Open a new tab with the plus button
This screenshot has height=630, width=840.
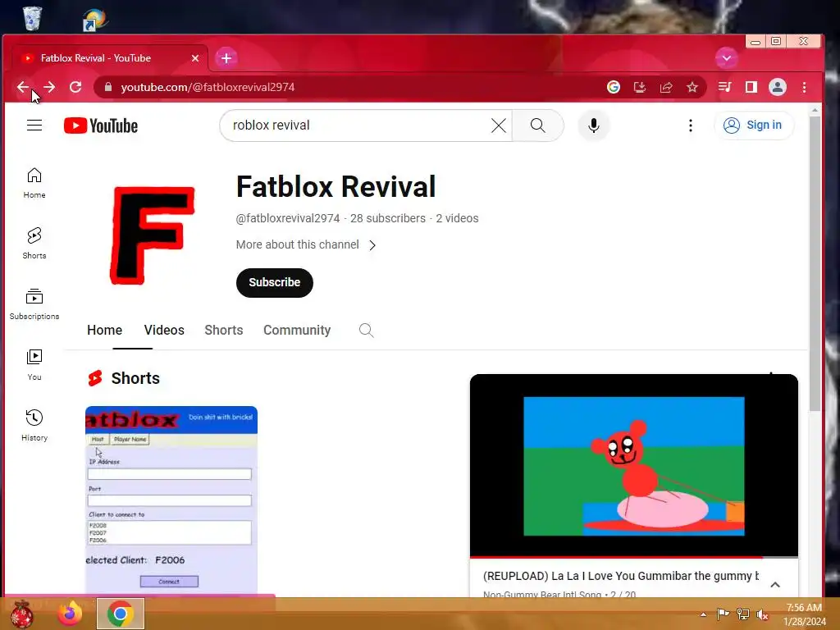(226, 58)
